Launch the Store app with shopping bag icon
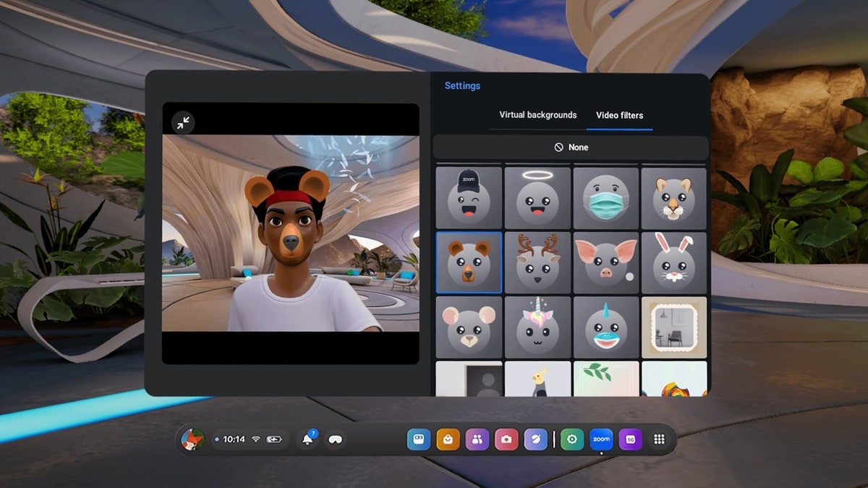 click(x=448, y=439)
